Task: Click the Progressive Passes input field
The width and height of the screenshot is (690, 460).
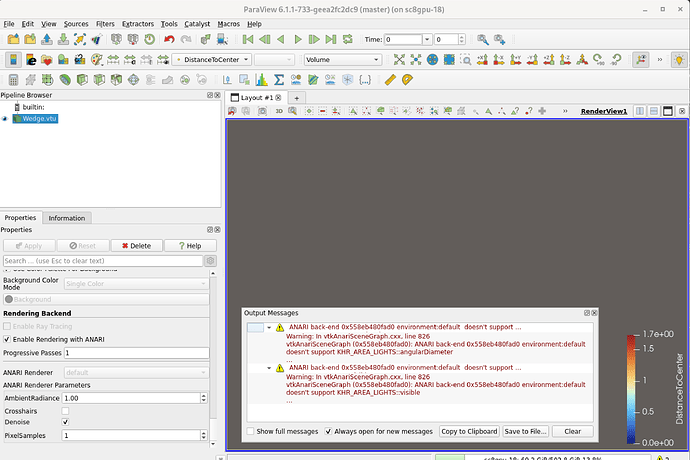Action: (x=136, y=353)
